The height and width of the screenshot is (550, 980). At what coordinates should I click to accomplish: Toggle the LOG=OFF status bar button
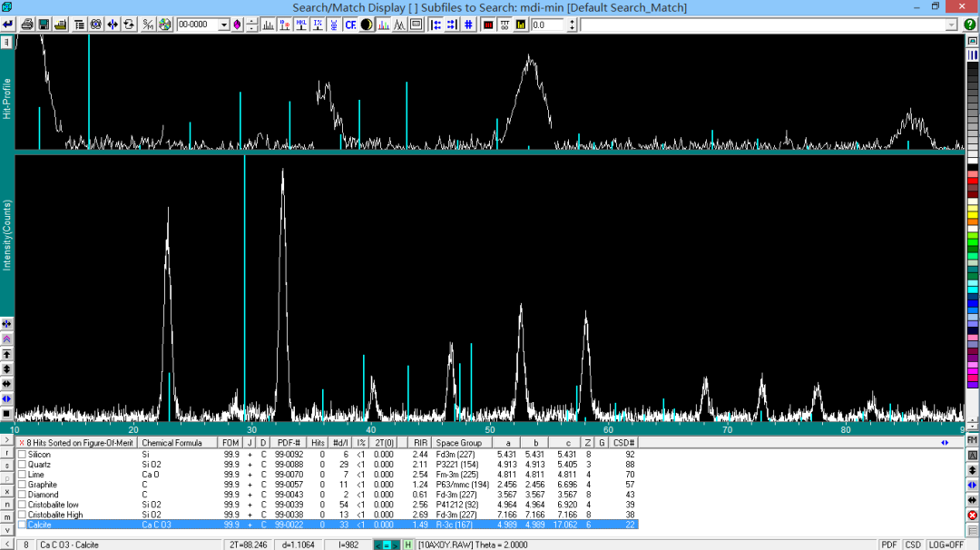[945, 545]
